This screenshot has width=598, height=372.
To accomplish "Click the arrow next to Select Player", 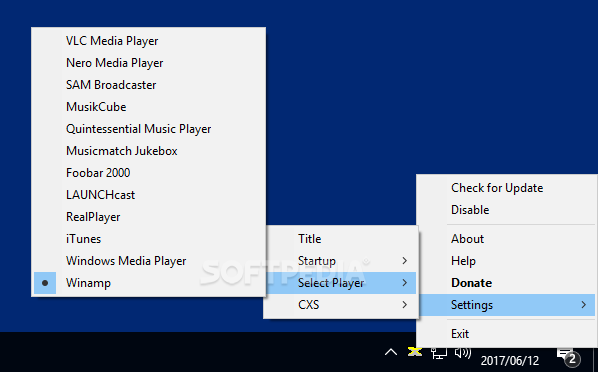I will click(405, 283).
